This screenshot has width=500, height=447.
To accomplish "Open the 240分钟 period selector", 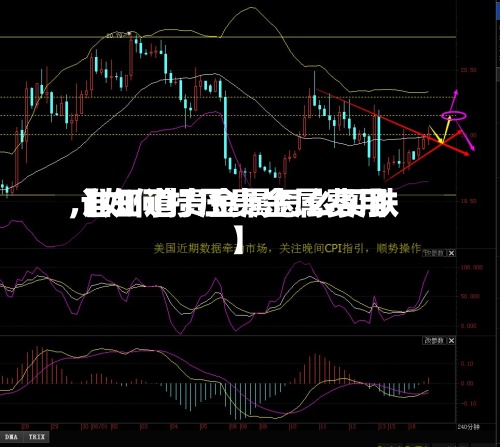I will pos(468,427).
